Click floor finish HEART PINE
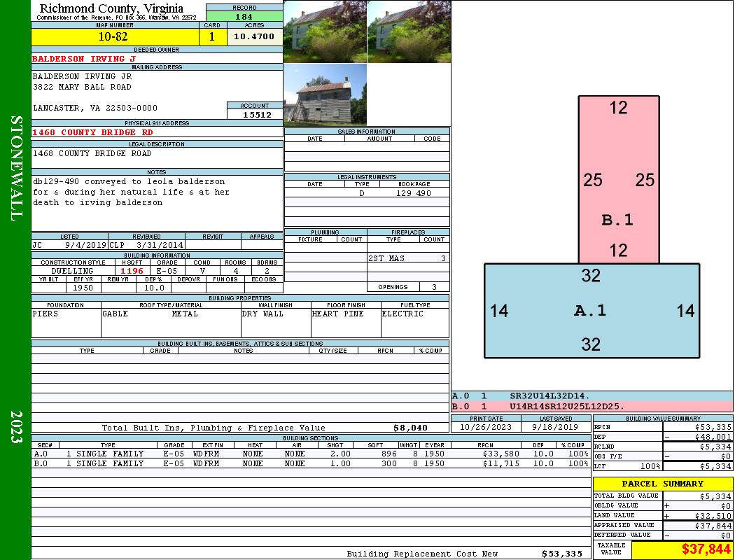This screenshot has width=735, height=560. tap(337, 314)
